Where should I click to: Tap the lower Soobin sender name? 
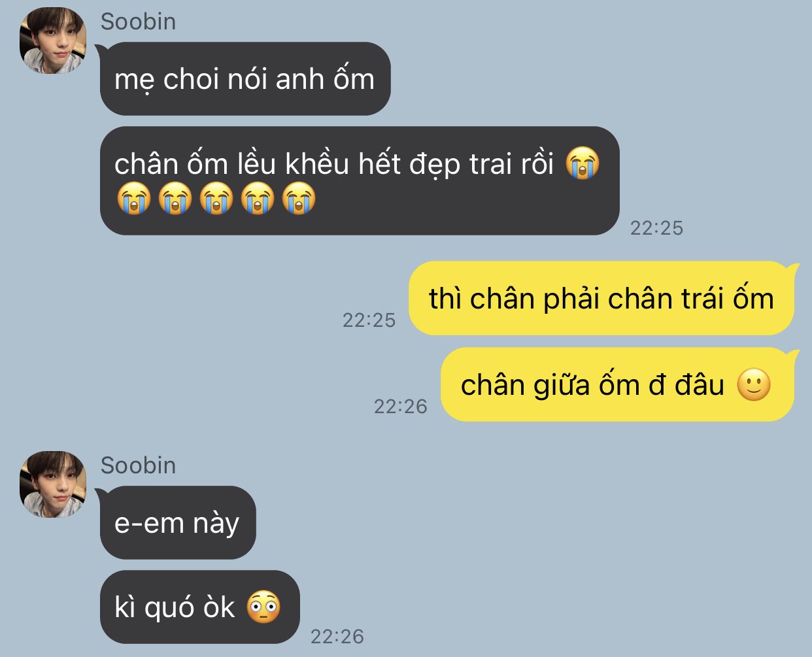[x=138, y=465]
